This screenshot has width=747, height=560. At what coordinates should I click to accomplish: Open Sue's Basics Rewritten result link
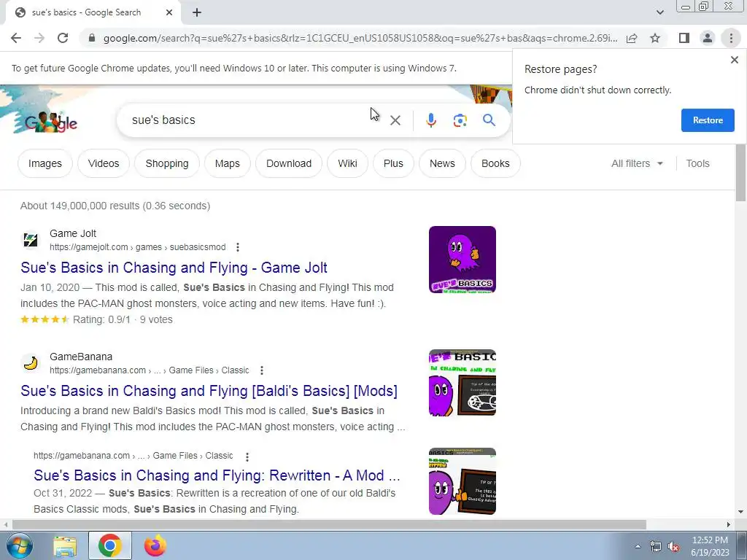(217, 475)
